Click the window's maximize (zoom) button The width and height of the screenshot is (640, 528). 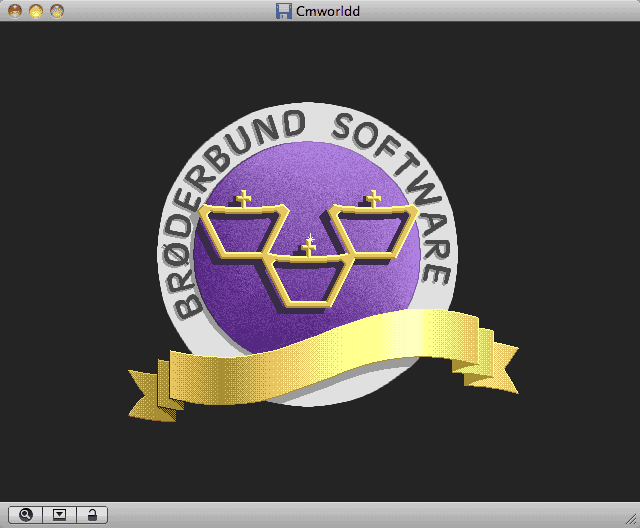pyautogui.click(x=57, y=11)
